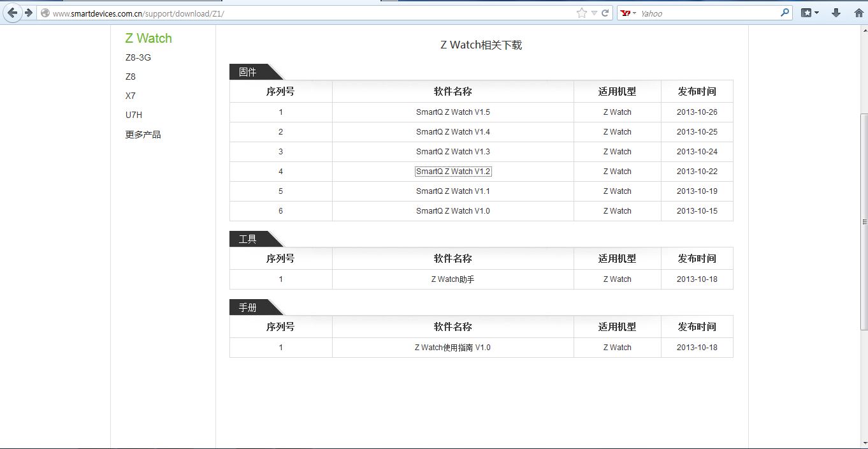Open the Z Watch使用指南 V1.0 manual
Viewport: 868px width, 449px height.
pos(453,348)
